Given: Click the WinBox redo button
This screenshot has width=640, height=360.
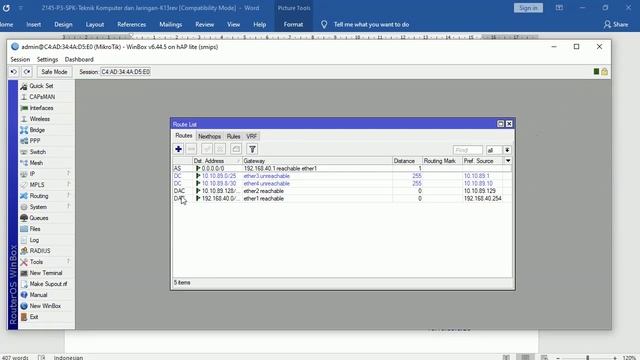Looking at the screenshot, I should click(27, 72).
